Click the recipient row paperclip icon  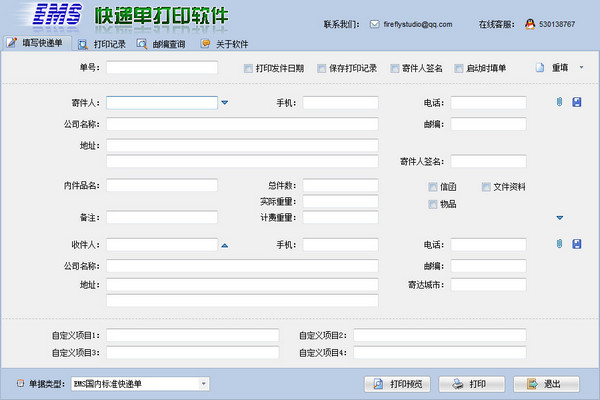click(x=560, y=245)
